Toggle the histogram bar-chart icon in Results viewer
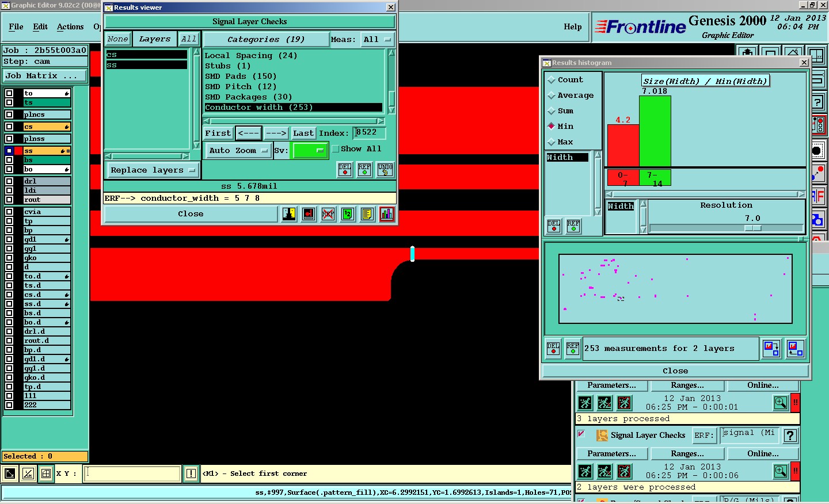This screenshot has height=504, width=829. point(387,214)
